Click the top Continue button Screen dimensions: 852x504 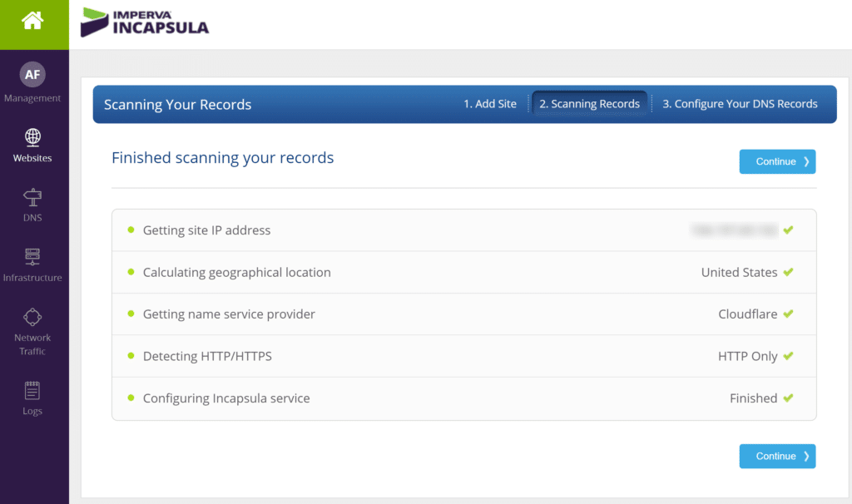(x=777, y=161)
